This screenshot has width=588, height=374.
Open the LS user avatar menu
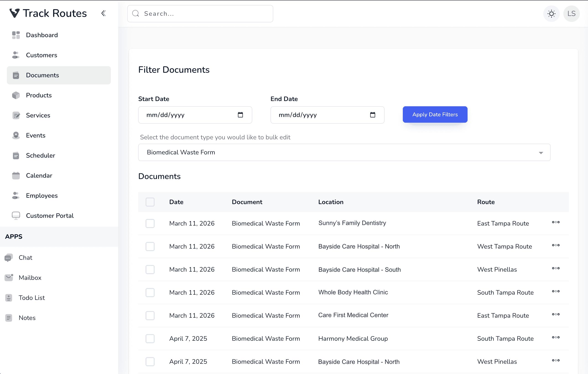point(571,14)
